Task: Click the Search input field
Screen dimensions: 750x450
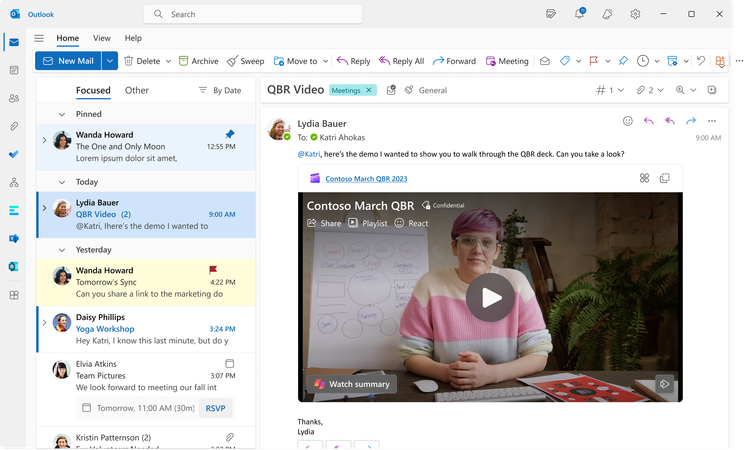Action: pyautogui.click(x=253, y=14)
